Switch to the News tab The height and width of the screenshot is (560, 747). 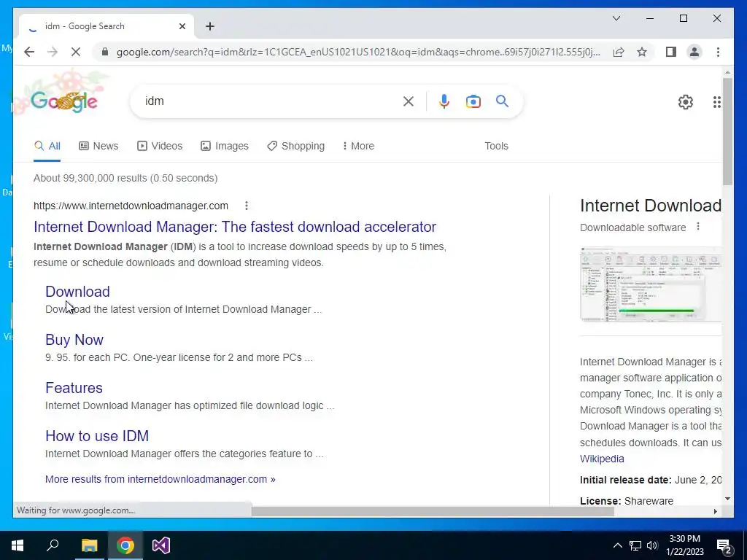tap(98, 146)
